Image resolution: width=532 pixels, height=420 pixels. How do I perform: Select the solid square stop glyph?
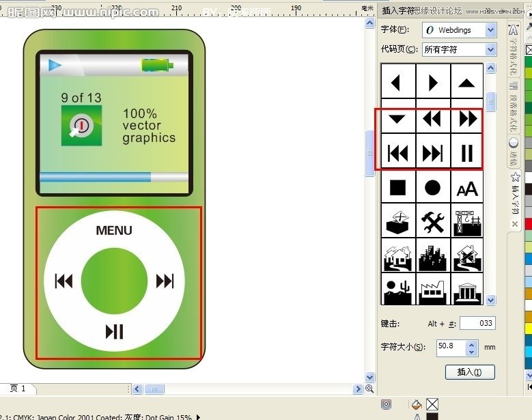(x=398, y=187)
